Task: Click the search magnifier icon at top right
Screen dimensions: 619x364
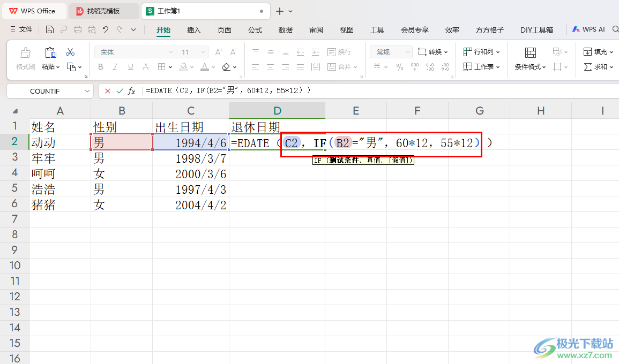Action: (x=615, y=29)
